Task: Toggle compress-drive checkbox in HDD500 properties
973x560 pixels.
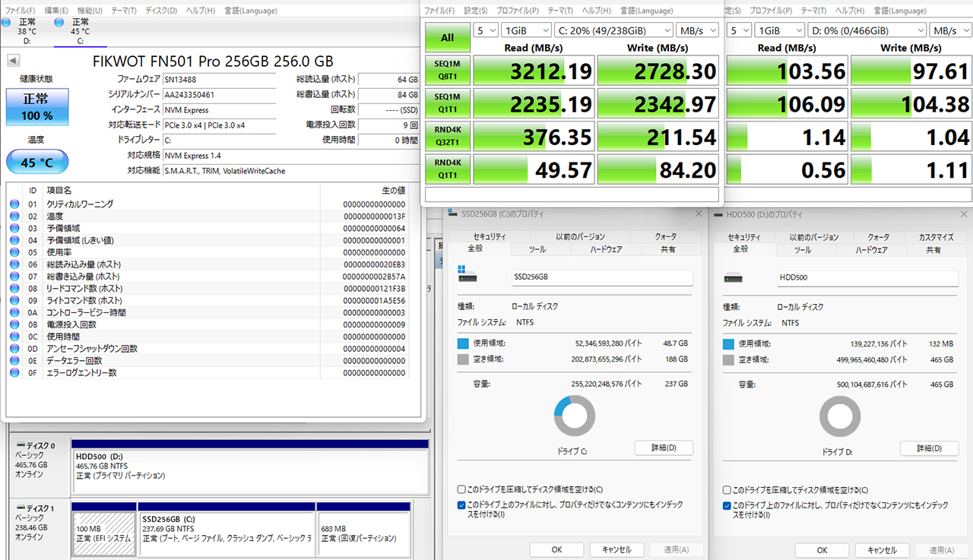Action: [727, 490]
